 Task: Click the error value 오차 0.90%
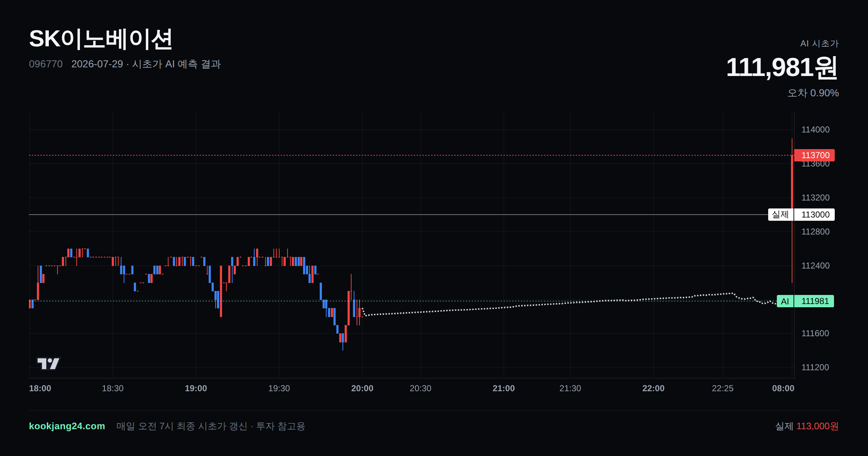coord(813,93)
